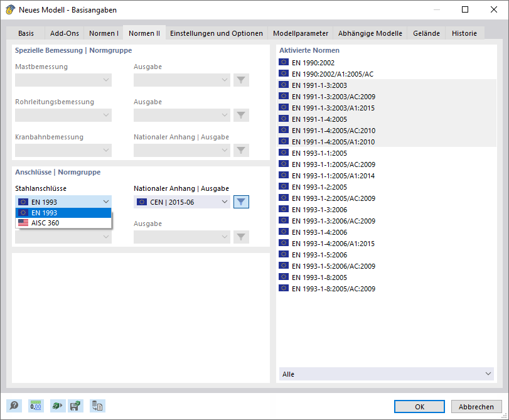Confirm the dialog with OK
509x420 pixels.
click(x=419, y=406)
